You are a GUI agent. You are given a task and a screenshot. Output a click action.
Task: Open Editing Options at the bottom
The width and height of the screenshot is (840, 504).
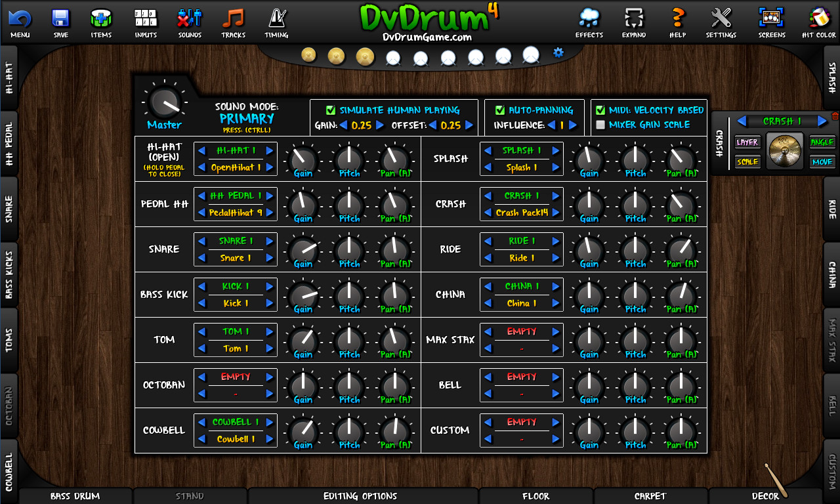361,496
